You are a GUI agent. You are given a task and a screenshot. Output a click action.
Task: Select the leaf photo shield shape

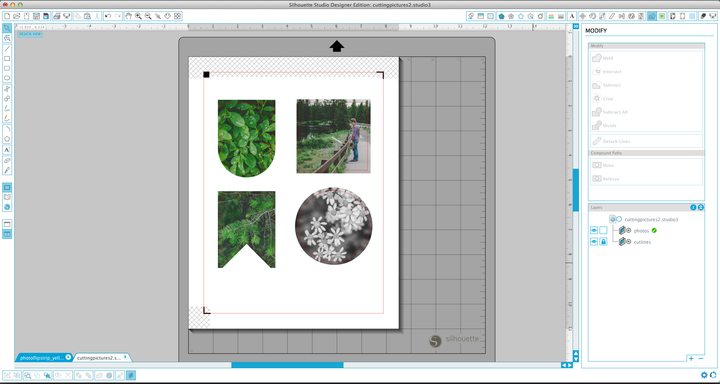click(x=247, y=138)
